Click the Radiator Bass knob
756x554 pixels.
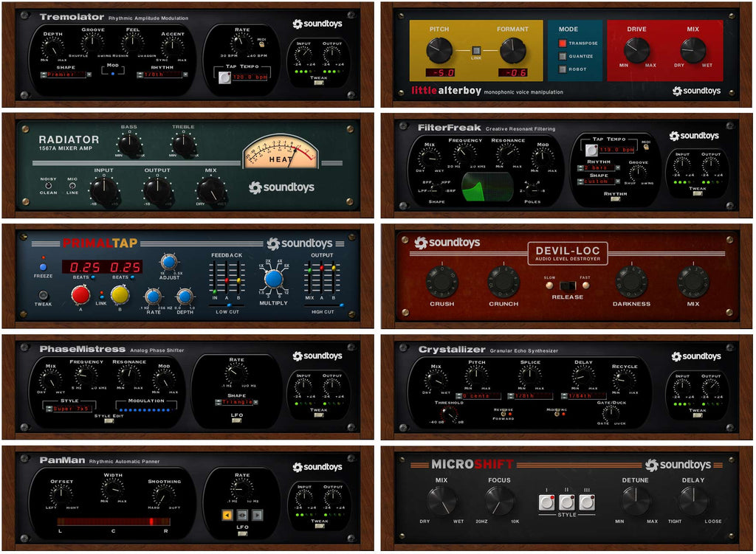click(129, 144)
